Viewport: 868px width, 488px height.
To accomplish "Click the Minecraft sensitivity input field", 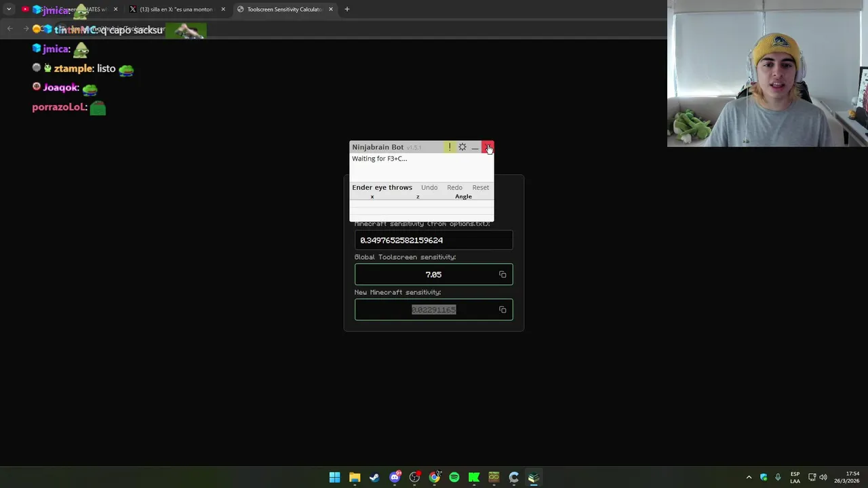I will point(433,240).
